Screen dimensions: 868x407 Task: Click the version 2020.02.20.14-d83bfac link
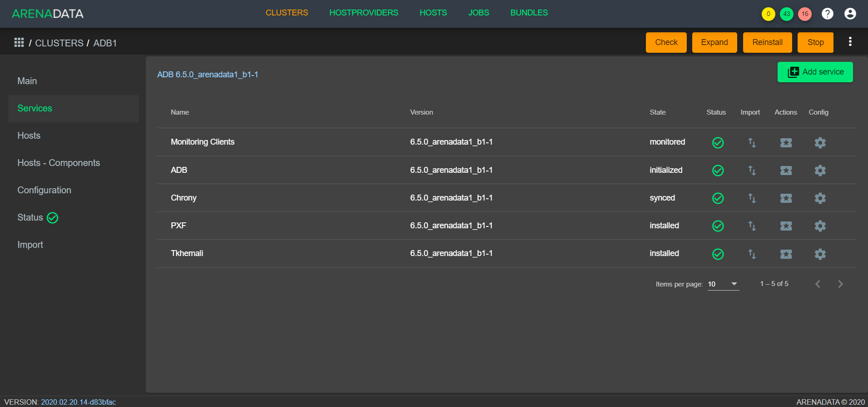click(x=78, y=402)
